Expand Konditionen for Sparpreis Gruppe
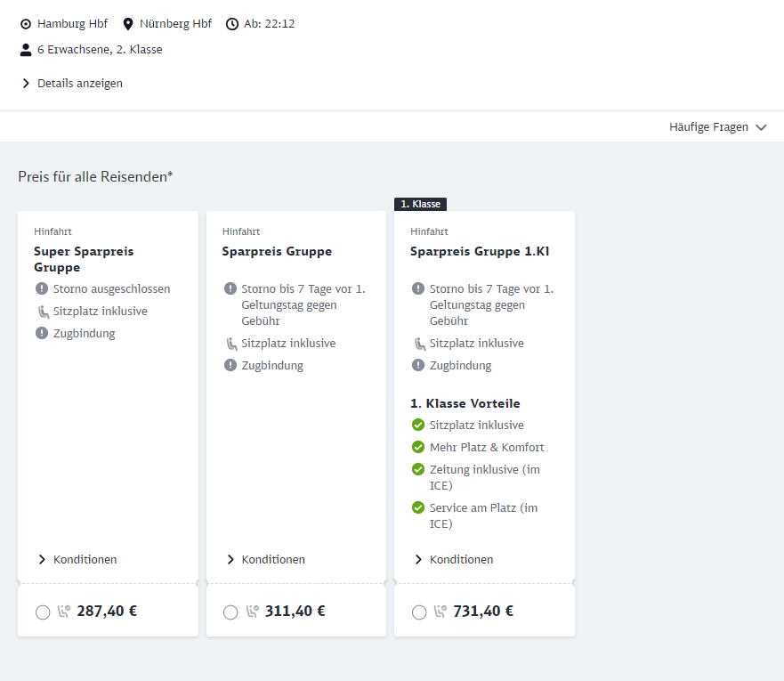Image resolution: width=784 pixels, height=681 pixels. pos(265,560)
